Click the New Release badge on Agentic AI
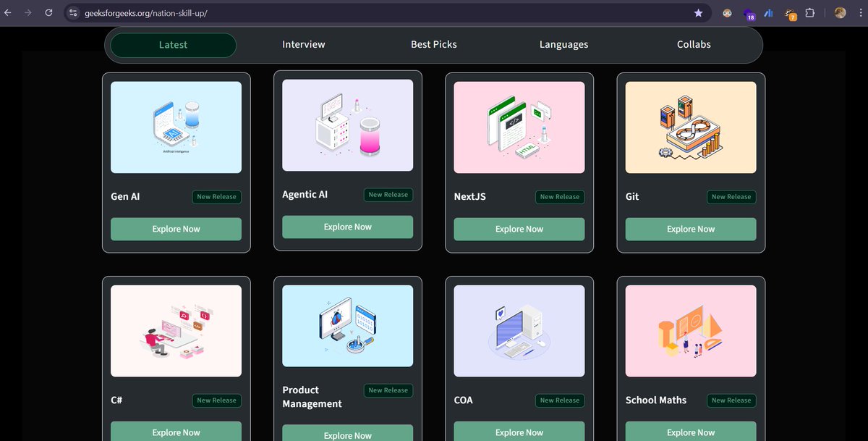Image resolution: width=868 pixels, height=441 pixels. coord(388,194)
